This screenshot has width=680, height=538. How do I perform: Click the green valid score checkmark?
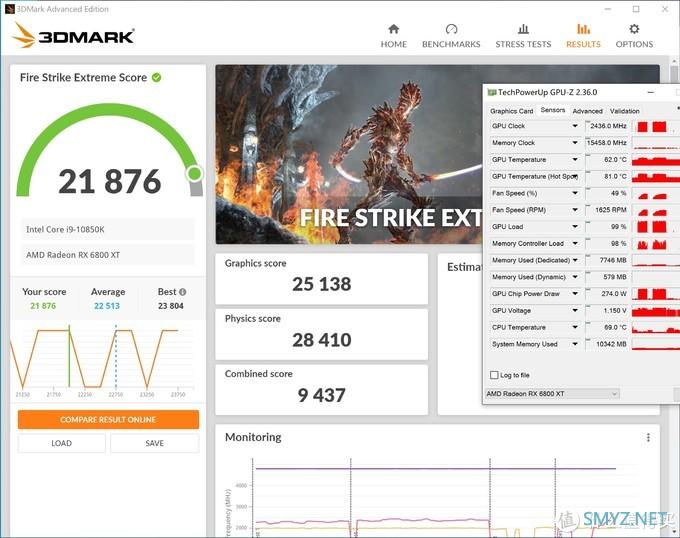coord(157,78)
